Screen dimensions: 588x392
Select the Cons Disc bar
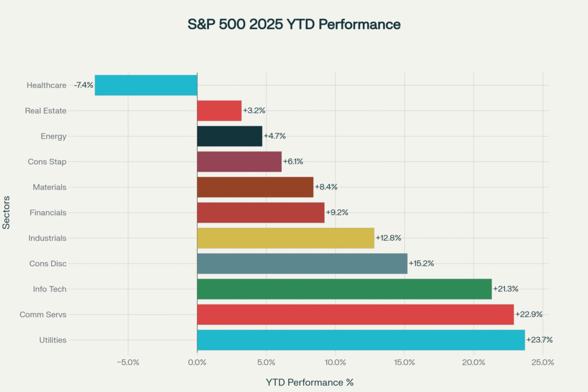tap(302, 263)
